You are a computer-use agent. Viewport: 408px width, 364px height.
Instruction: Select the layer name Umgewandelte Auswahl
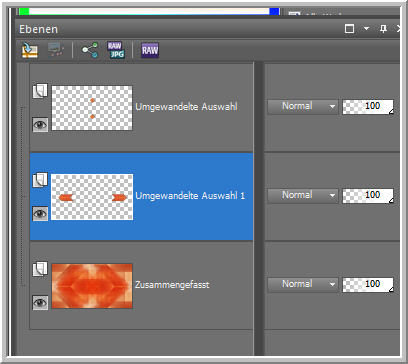pyautogui.click(x=187, y=107)
